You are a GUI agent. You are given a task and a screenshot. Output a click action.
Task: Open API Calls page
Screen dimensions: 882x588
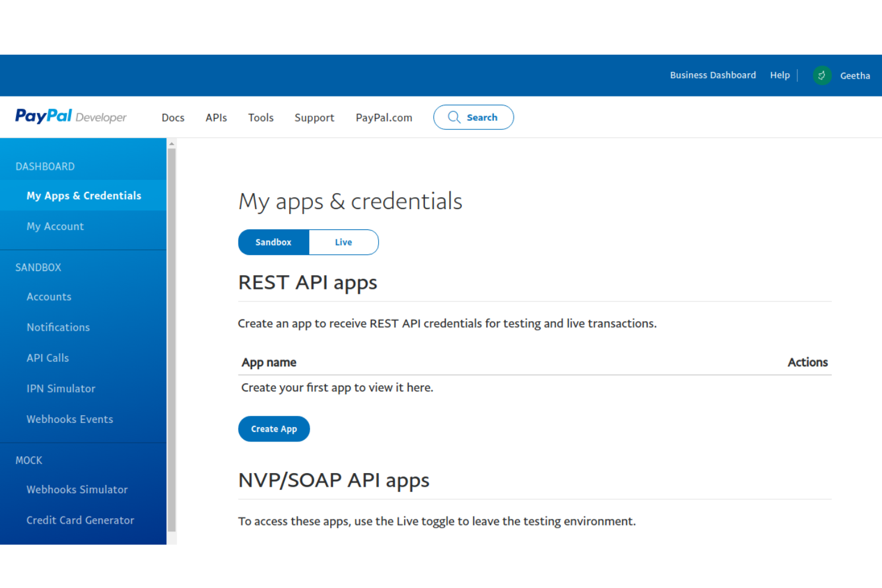pyautogui.click(x=48, y=358)
